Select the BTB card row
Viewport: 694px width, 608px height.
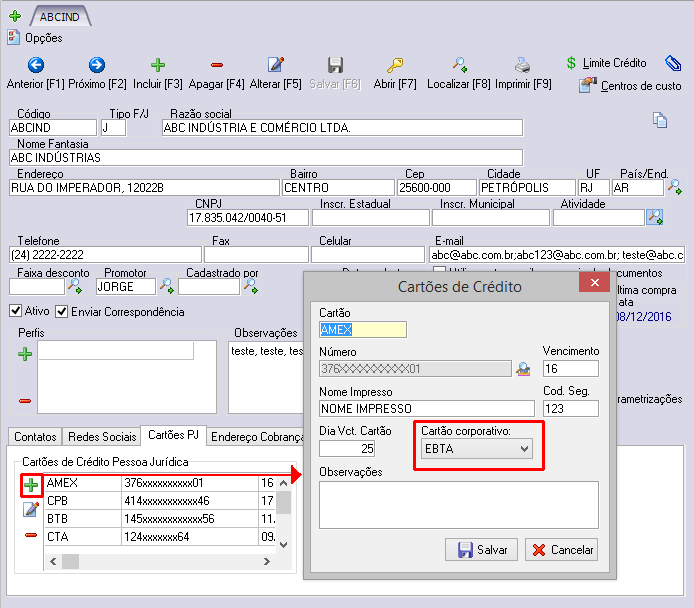pyautogui.click(x=160, y=518)
